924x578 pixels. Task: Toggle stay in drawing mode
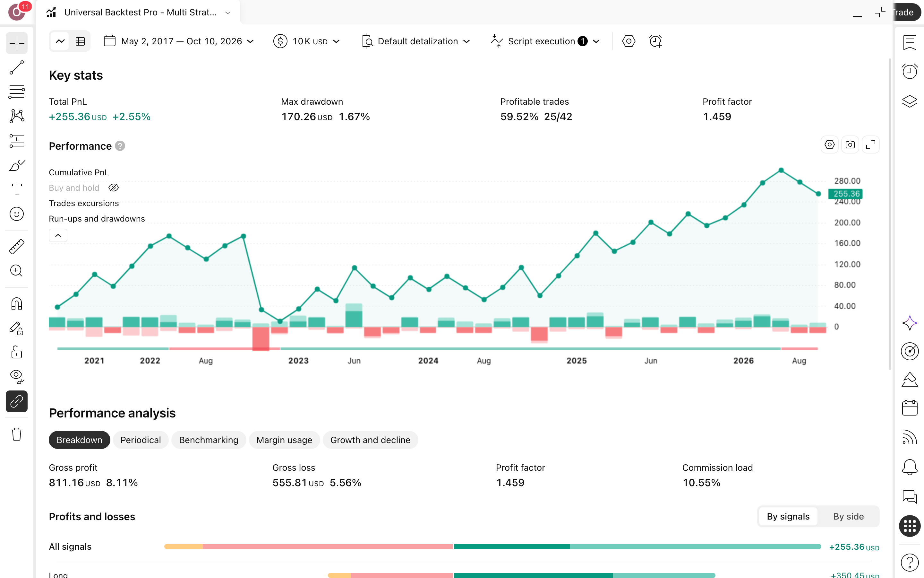point(17,328)
